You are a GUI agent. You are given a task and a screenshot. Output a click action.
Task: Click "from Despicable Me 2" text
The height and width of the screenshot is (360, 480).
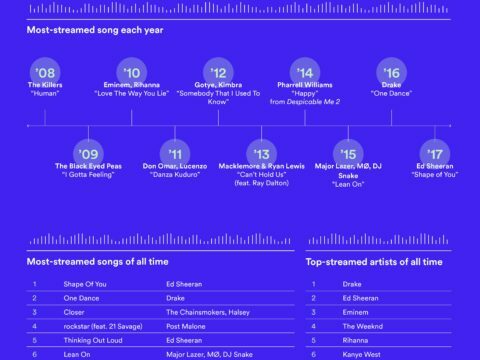pyautogui.click(x=305, y=102)
